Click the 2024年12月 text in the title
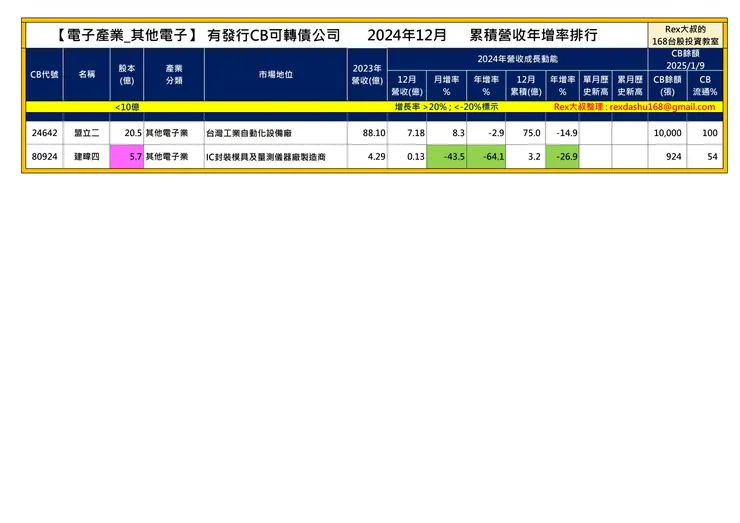Screen dimensions: 740x523 tap(406, 35)
